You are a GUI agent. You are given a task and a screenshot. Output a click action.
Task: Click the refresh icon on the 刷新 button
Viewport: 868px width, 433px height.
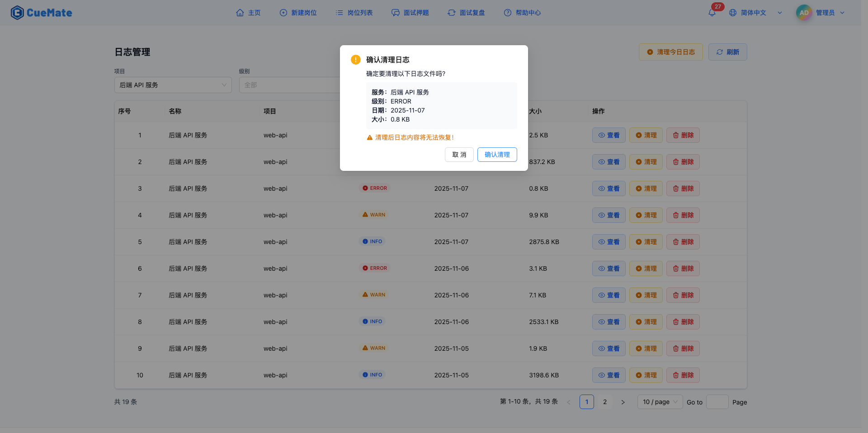[720, 52]
